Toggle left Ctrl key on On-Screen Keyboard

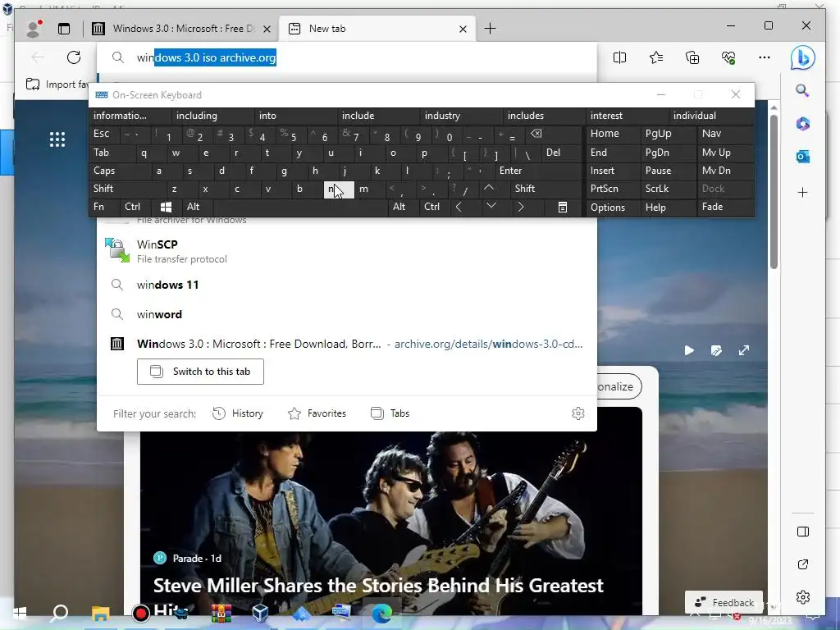pyautogui.click(x=135, y=207)
